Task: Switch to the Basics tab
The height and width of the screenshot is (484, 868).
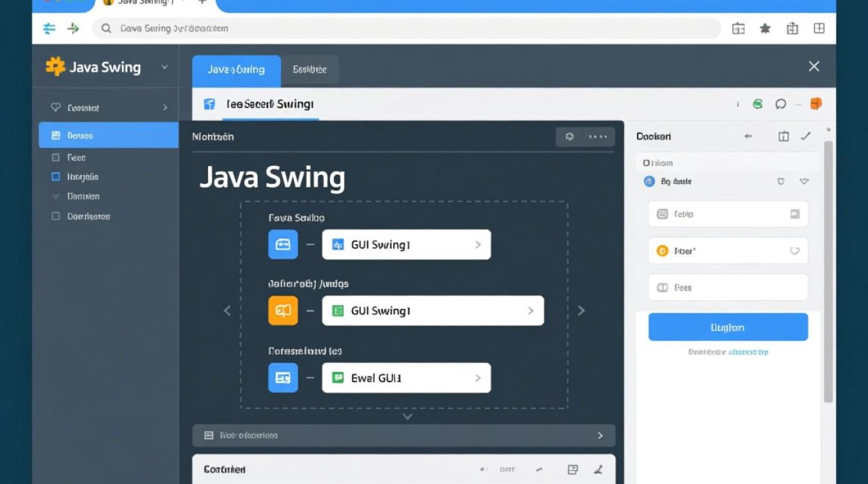Action: pyautogui.click(x=310, y=70)
